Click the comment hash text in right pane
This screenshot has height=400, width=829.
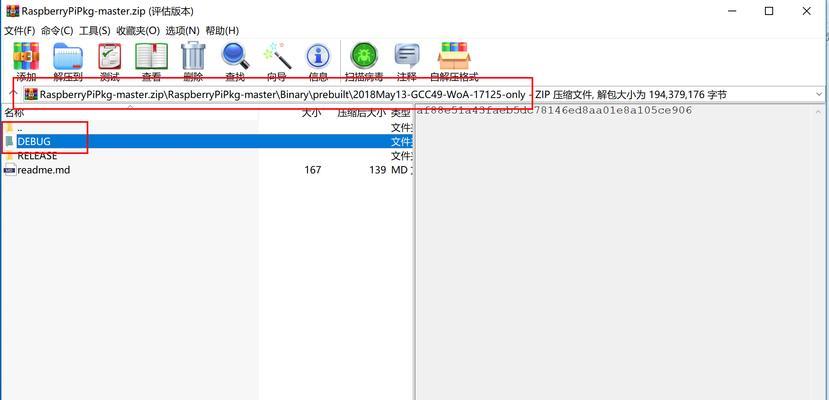(554, 111)
